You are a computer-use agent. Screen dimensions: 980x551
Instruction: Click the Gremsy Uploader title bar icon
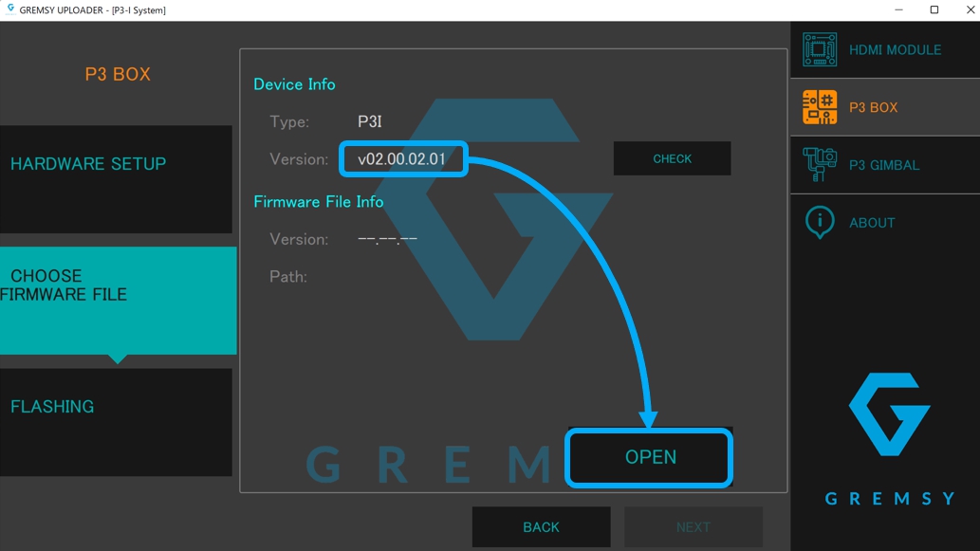[10, 9]
